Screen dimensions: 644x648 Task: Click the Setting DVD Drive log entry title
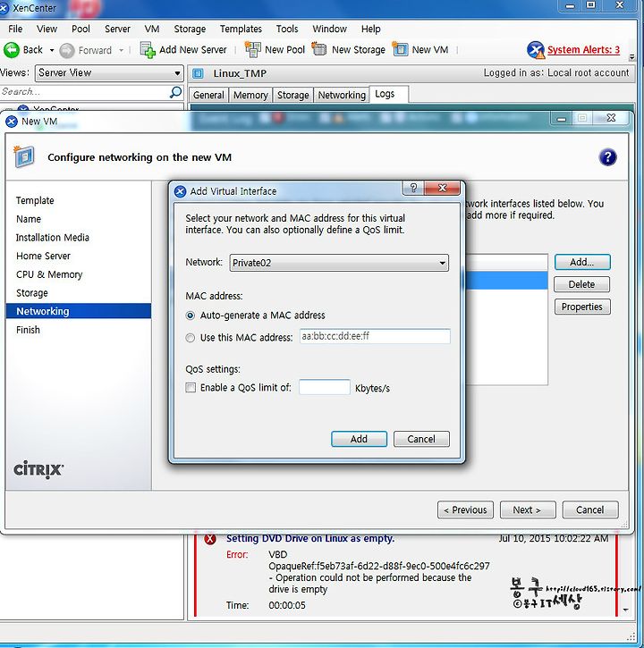310,538
